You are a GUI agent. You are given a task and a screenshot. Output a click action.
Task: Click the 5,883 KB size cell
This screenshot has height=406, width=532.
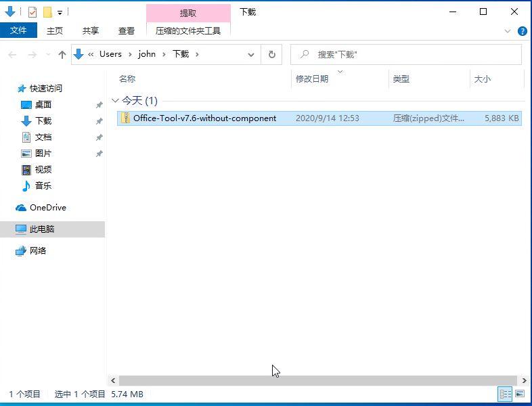[x=502, y=118]
